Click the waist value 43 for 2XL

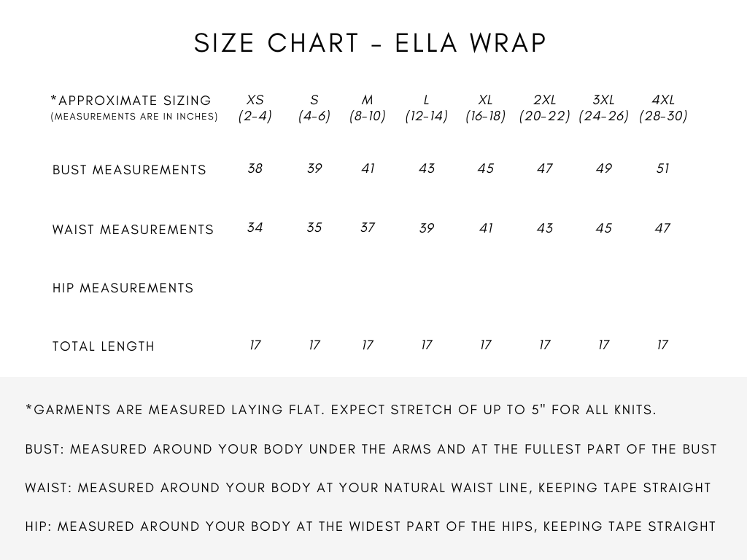pyautogui.click(x=544, y=228)
